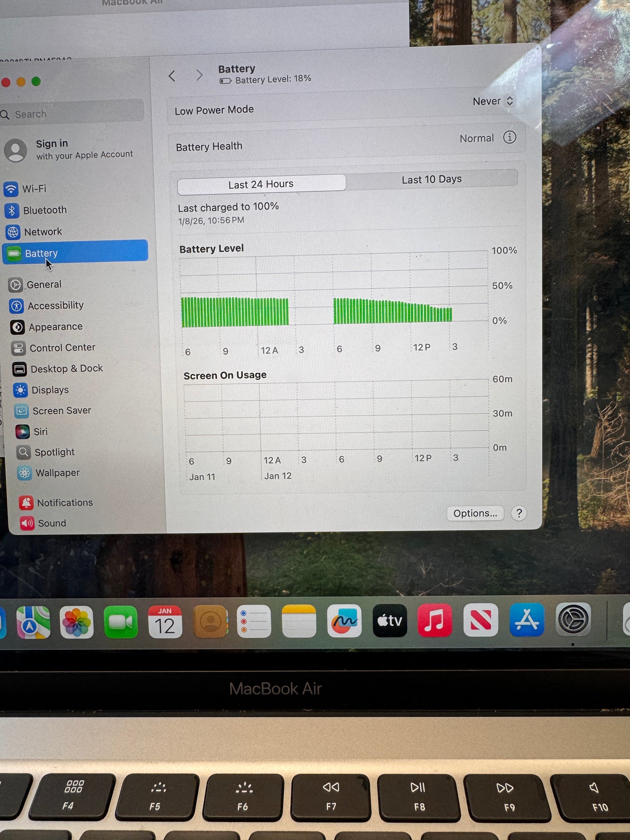Open the General gear icon
Image resolution: width=630 pixels, height=840 pixels.
(15, 285)
